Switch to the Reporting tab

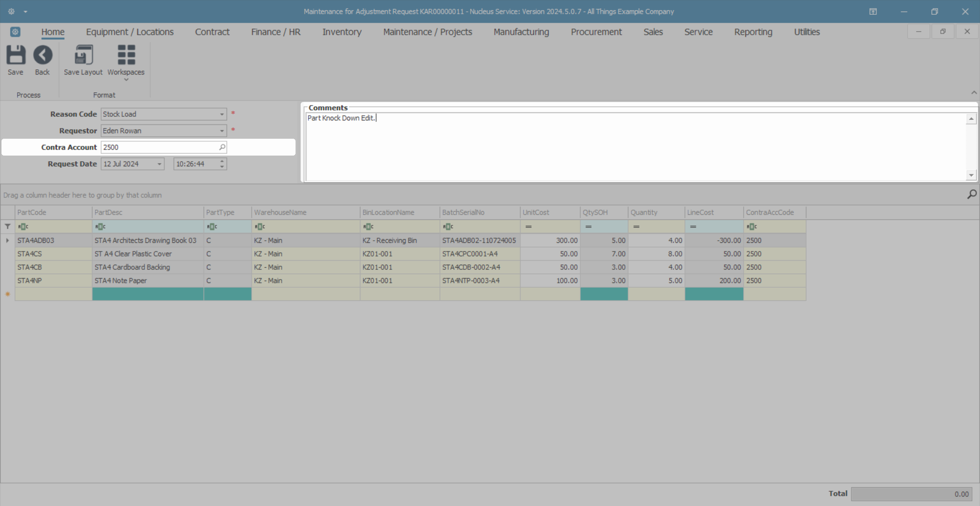pyautogui.click(x=753, y=32)
